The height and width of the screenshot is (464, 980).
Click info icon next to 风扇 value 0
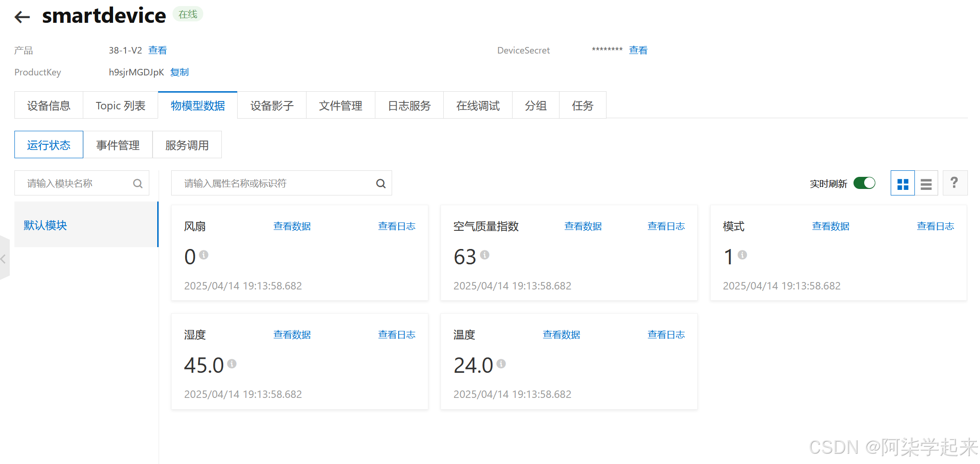tap(204, 255)
